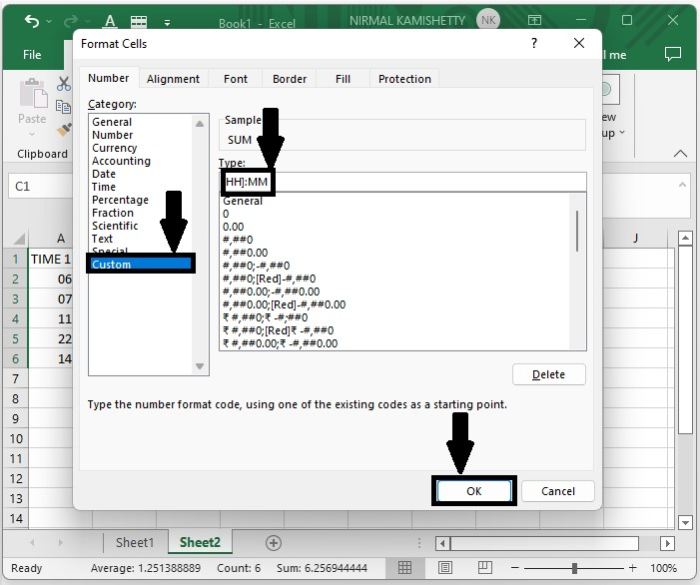Click the type list scrollbar thumb
This screenshot has height=585, width=700.
tap(577, 231)
